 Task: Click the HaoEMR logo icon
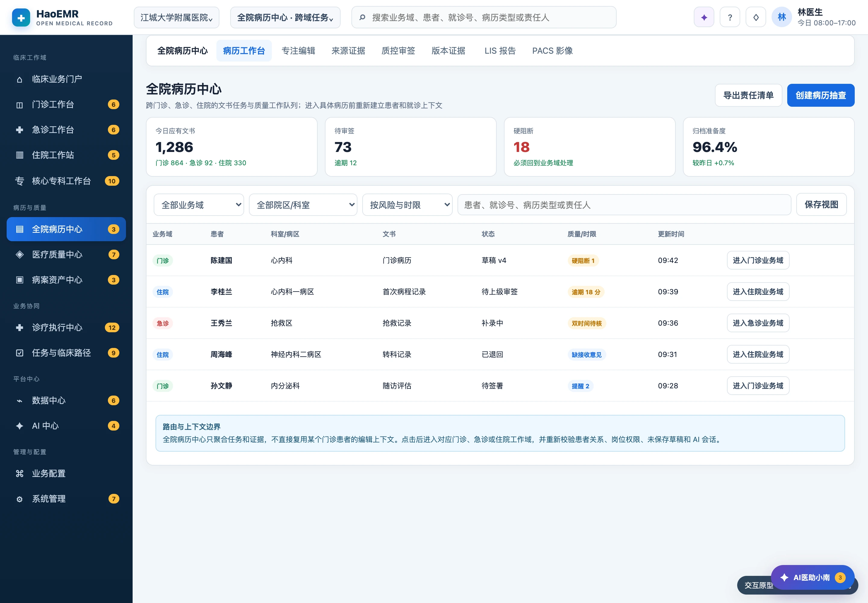click(x=21, y=17)
